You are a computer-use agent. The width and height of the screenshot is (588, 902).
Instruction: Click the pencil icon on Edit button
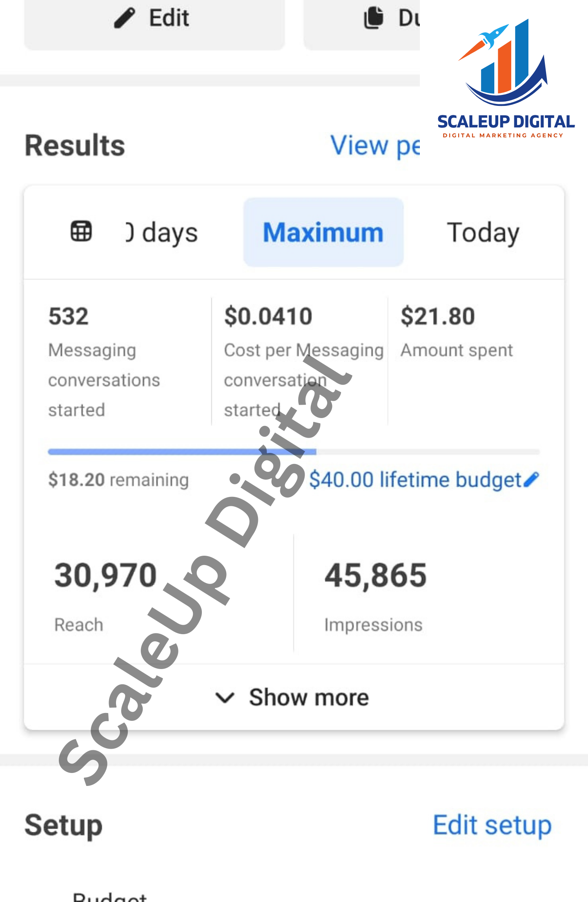125,18
